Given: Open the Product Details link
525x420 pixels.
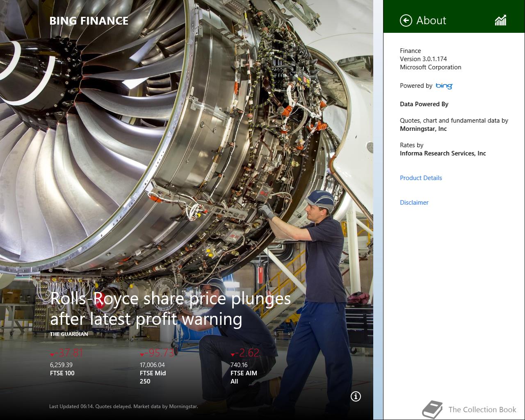Looking at the screenshot, I should click(421, 178).
